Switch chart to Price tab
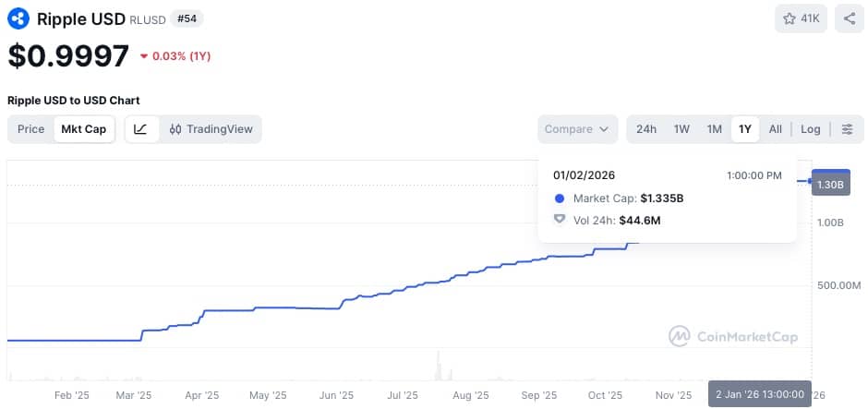 pyautogui.click(x=31, y=129)
